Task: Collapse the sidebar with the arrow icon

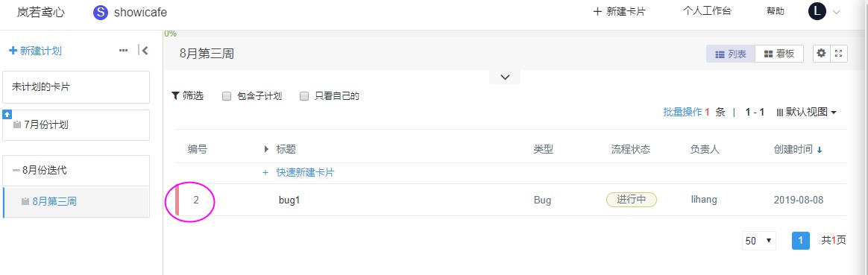Action: pyautogui.click(x=143, y=51)
